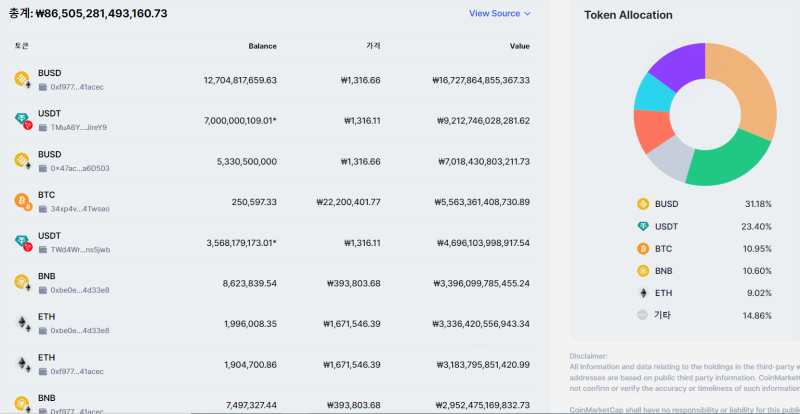The width and height of the screenshot is (800, 414).
Task: Click value ₩16,727,864,855,367.33
Action: (481, 80)
